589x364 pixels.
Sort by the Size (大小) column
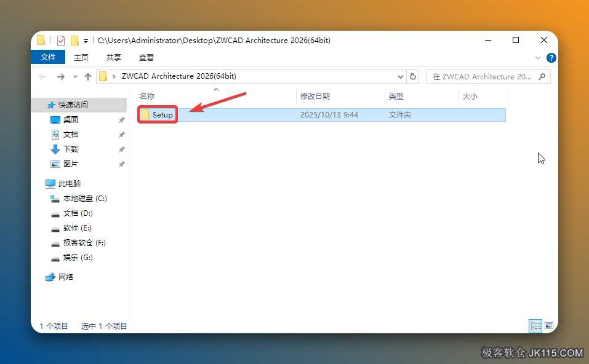[x=470, y=97]
